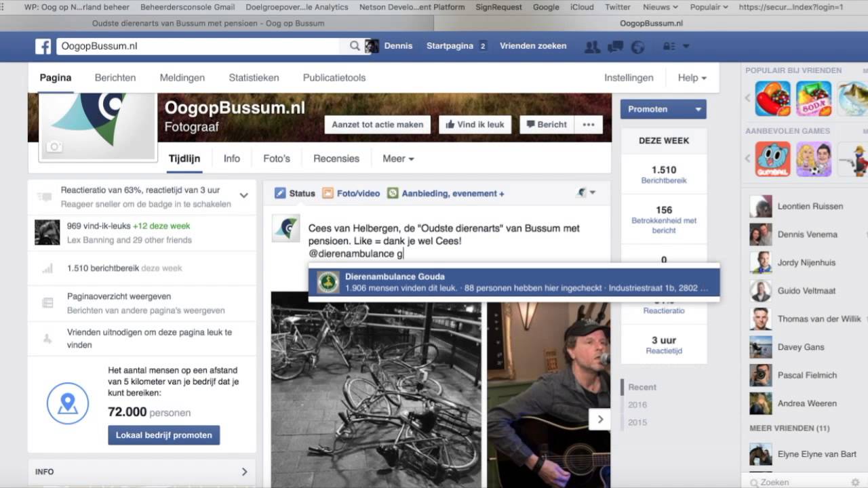Open Statistieken tab
868x488 pixels.
coord(254,78)
